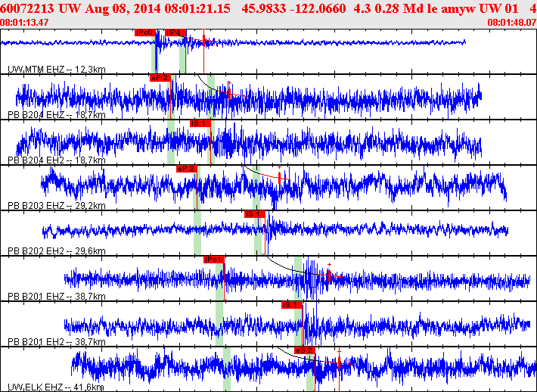Click the P pick flag on B201 EHZ
The image size is (537, 392).
tap(214, 260)
